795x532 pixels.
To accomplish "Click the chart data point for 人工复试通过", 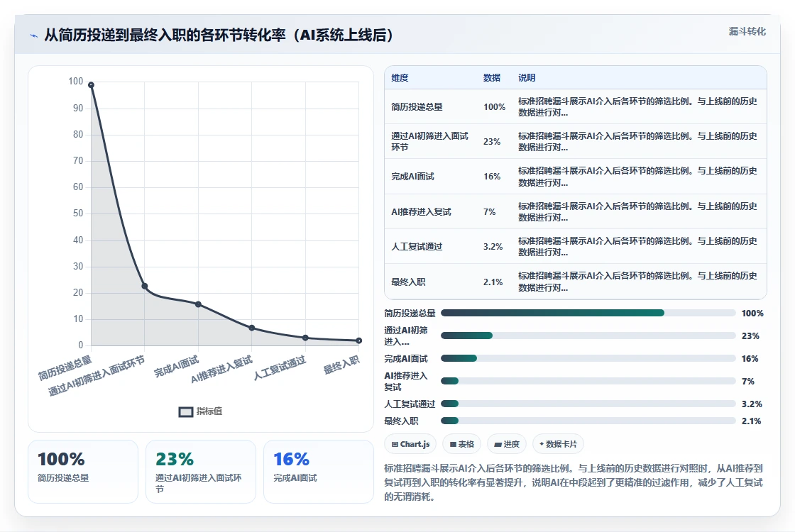I will pos(305,338).
